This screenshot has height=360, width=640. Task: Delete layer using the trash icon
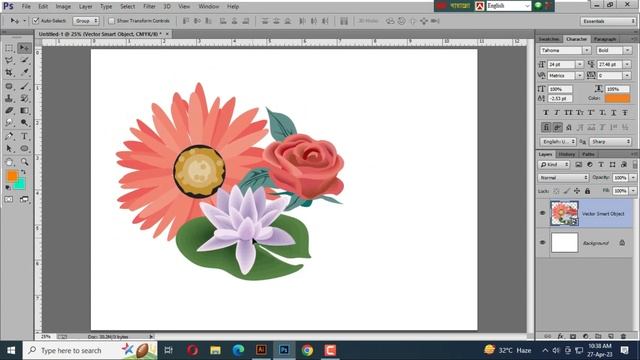(x=623, y=336)
